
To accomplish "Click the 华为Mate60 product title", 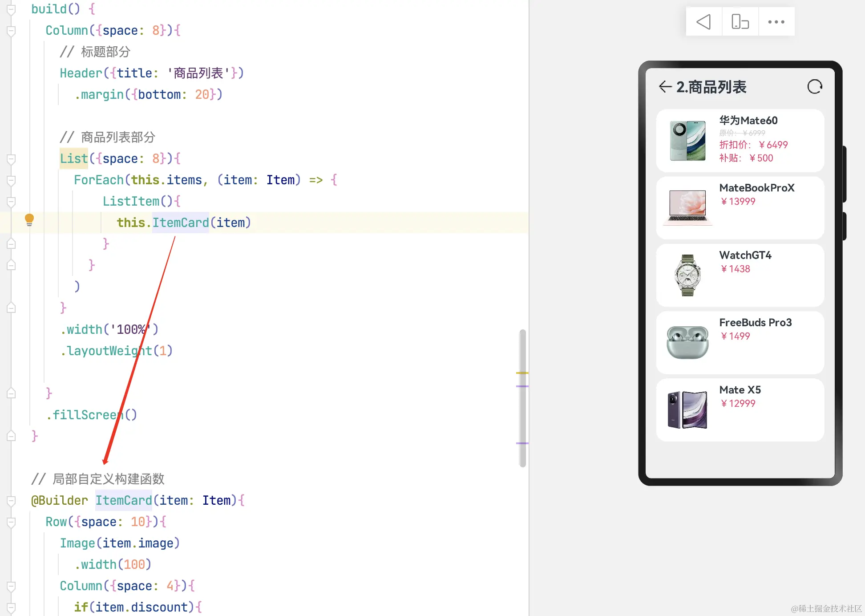I will [748, 121].
